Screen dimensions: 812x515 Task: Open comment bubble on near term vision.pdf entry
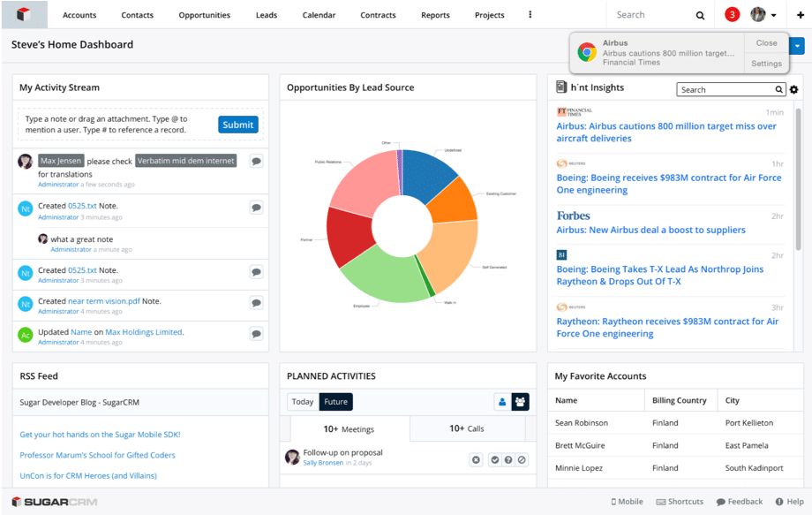256,303
